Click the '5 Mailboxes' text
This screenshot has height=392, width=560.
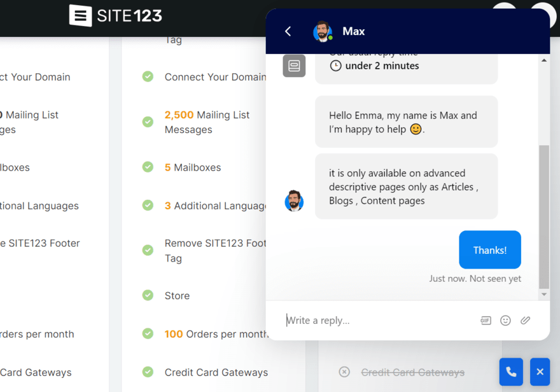click(193, 167)
